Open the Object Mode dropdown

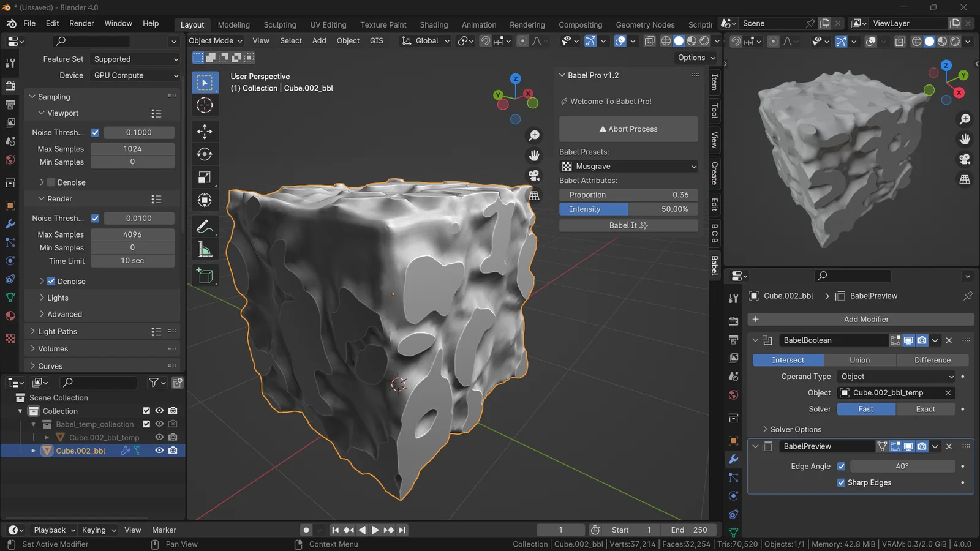tap(214, 40)
